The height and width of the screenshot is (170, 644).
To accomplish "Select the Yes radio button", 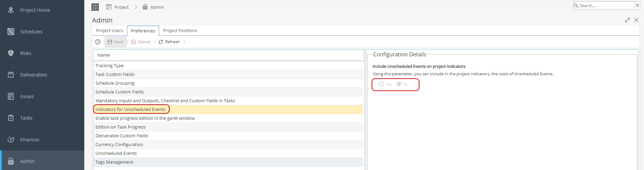I will click(x=381, y=84).
